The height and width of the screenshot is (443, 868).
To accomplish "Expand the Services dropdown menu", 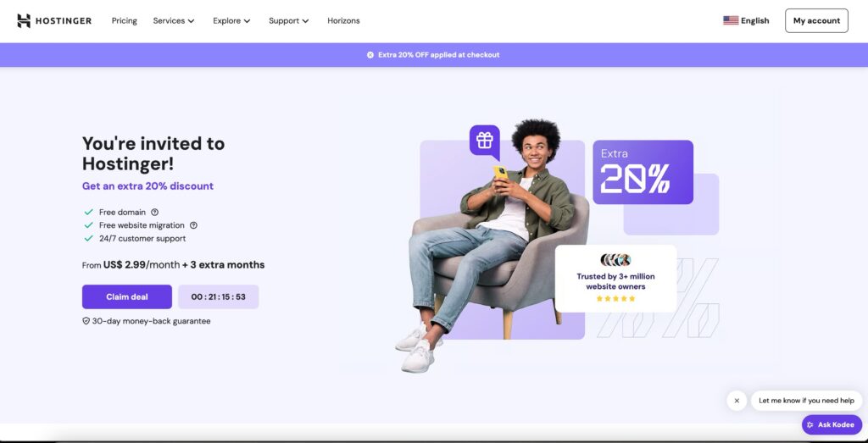I will (x=174, y=21).
